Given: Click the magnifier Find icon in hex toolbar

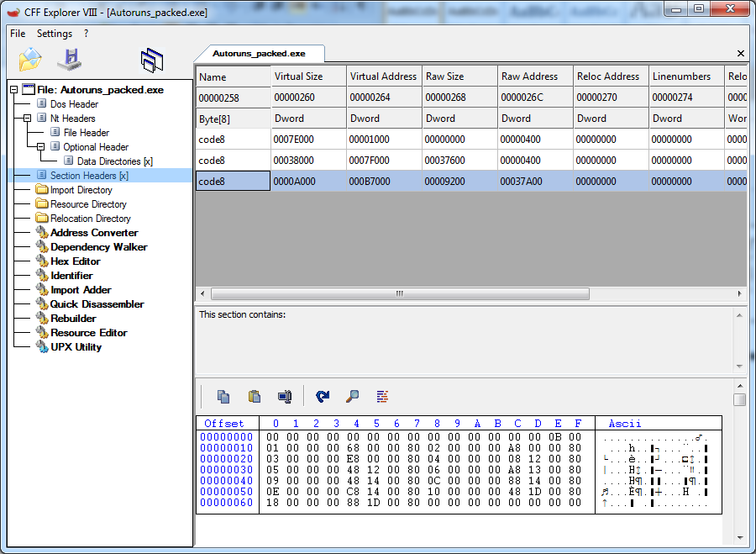Looking at the screenshot, I should [x=353, y=397].
